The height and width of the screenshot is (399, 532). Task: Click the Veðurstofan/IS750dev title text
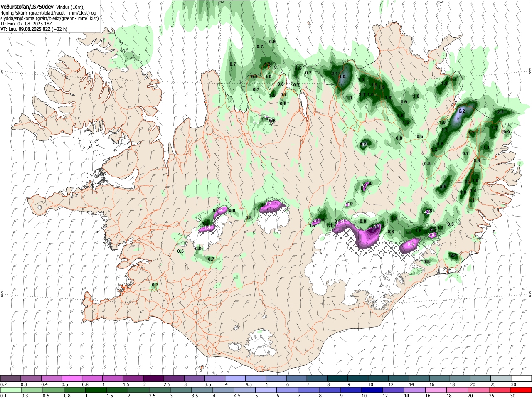tap(27, 6)
